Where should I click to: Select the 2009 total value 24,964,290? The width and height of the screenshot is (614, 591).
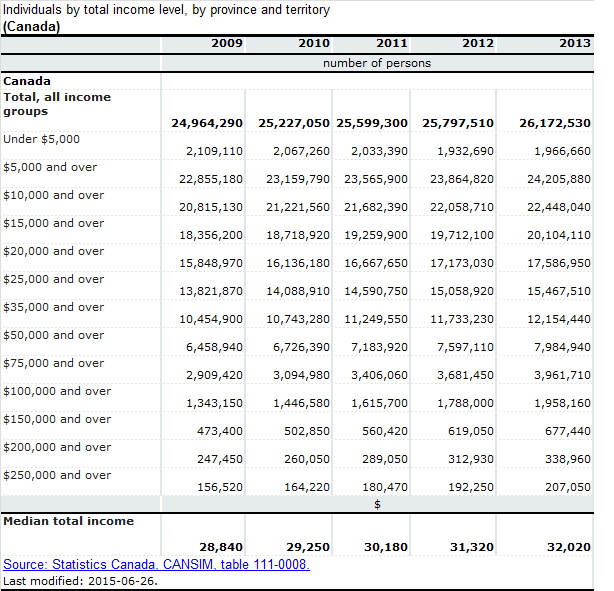pyautogui.click(x=207, y=123)
